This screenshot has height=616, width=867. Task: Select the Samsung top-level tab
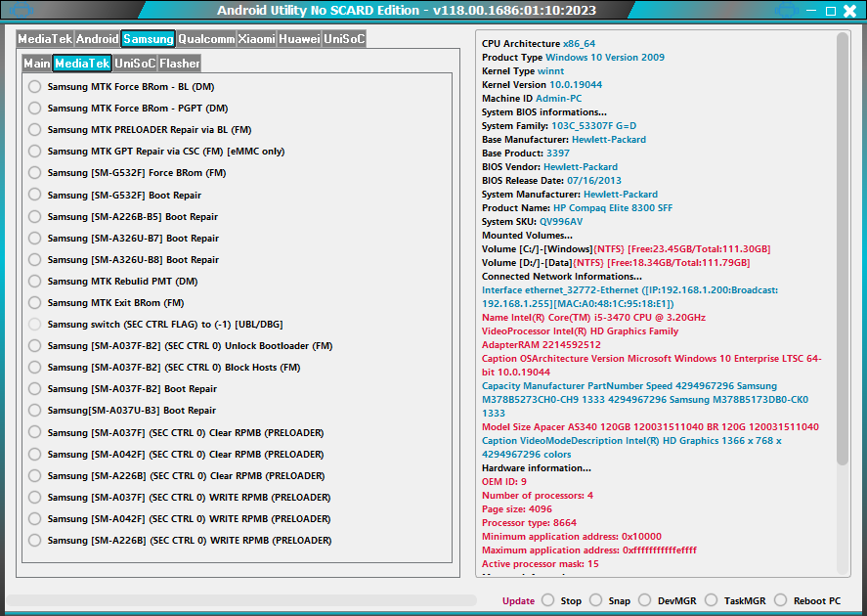(x=149, y=39)
